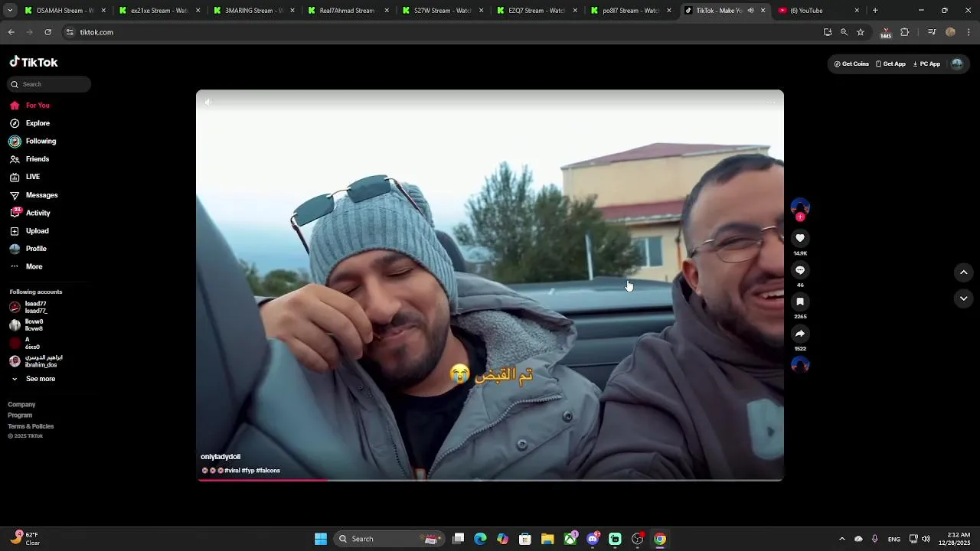
Task: Open the lsaad77 following account
Action: pyautogui.click(x=28, y=307)
